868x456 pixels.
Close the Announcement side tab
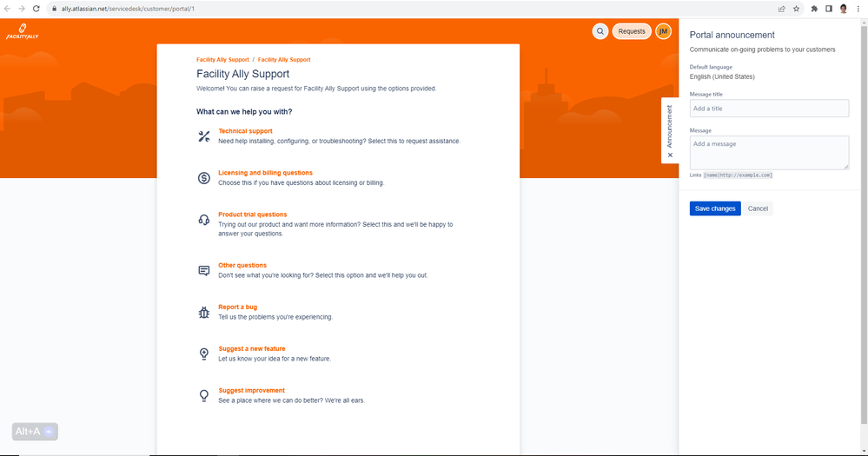point(670,155)
